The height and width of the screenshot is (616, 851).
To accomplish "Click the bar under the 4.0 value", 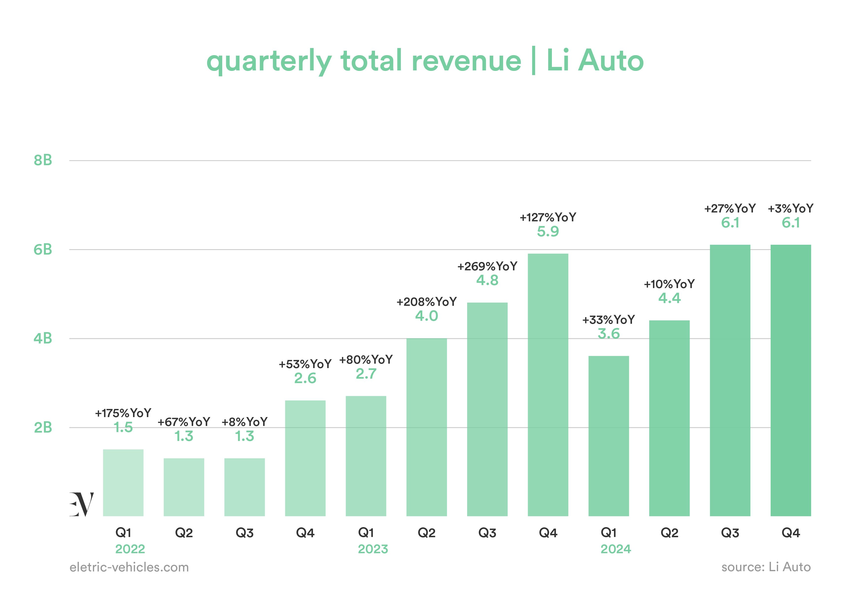I will pos(427,427).
